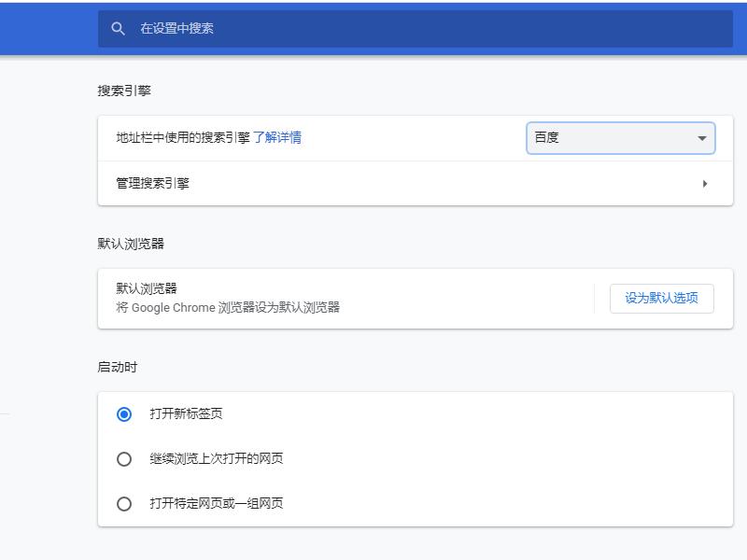Click the 默认浏览器 row description text
Image resolution: width=747 pixels, height=560 pixels.
(x=147, y=288)
